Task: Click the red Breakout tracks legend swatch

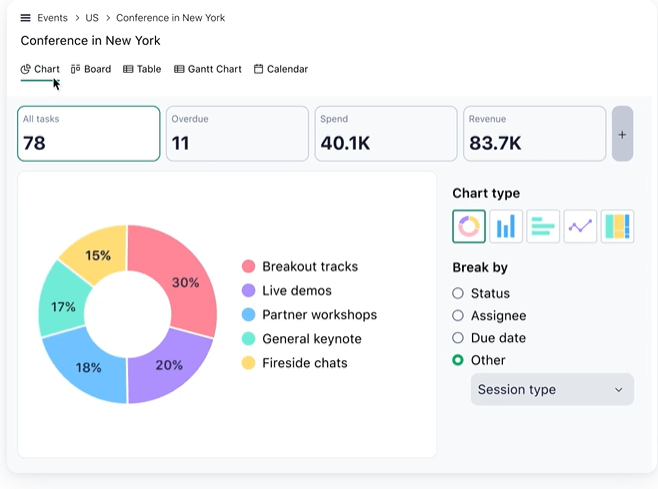Action: 248,267
